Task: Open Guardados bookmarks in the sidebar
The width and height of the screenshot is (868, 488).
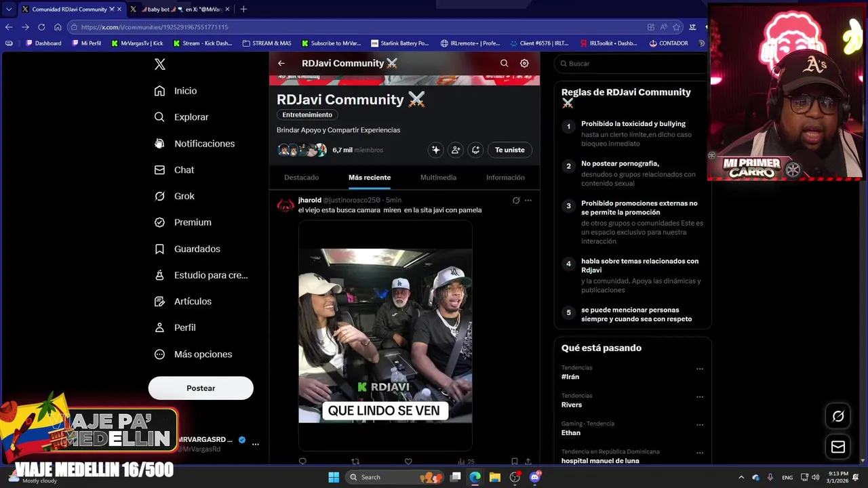Action: [187, 249]
